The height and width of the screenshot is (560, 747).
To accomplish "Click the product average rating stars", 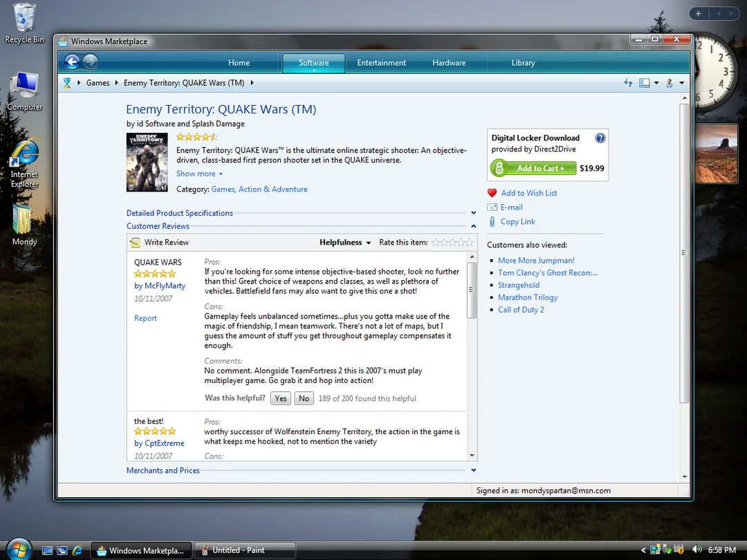I will click(196, 137).
